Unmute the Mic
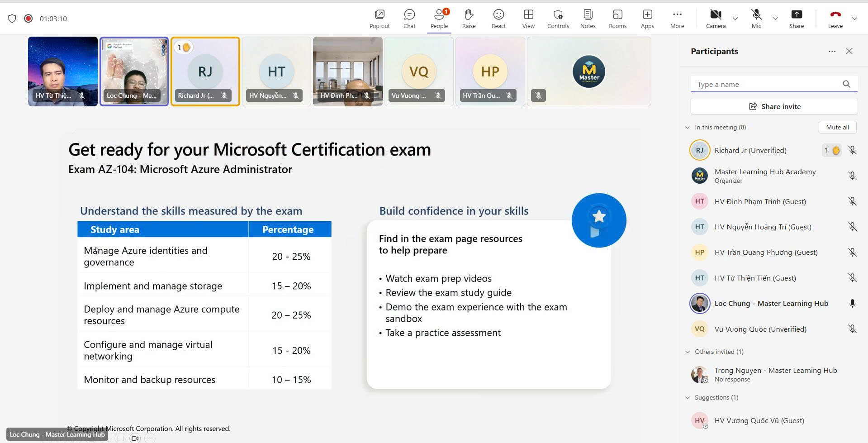Viewport: 868px width, 443px height. pos(756,19)
